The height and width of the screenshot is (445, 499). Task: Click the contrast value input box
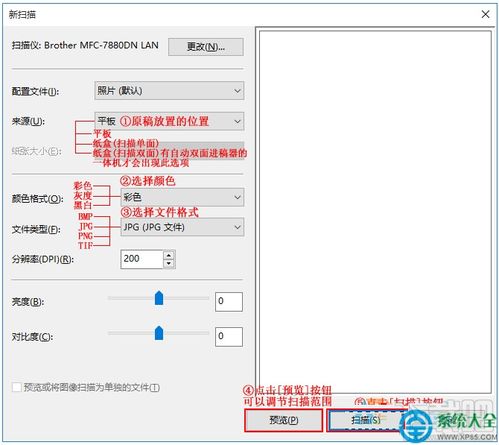[x=229, y=336]
